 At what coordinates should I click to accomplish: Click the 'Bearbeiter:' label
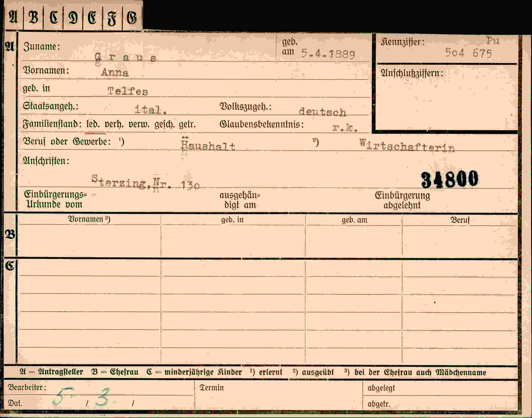point(27,387)
